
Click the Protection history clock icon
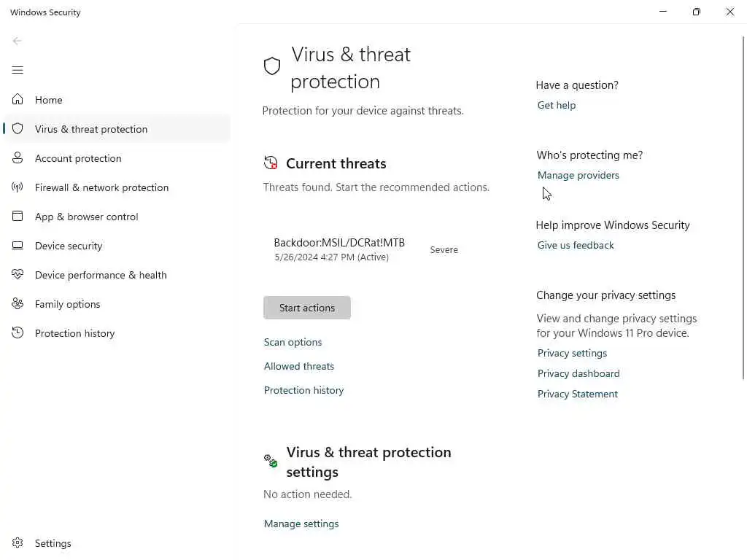click(x=18, y=333)
